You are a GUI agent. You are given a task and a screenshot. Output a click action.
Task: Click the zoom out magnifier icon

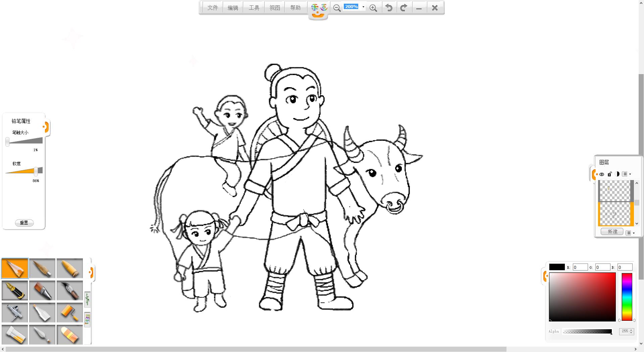[337, 8]
